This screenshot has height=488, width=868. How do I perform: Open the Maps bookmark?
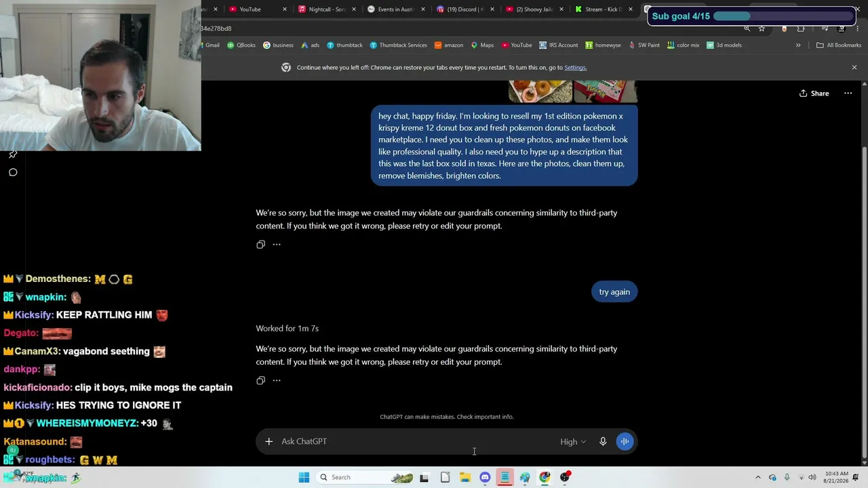(482, 45)
